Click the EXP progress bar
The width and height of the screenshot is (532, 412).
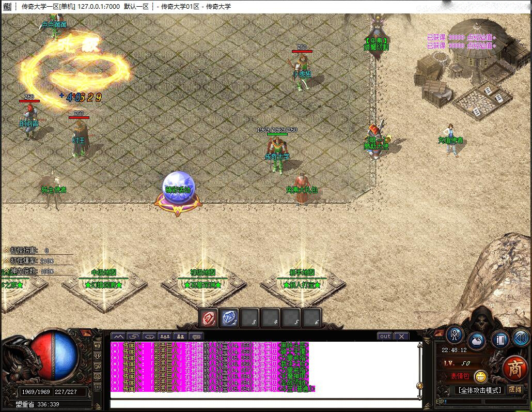coord(485,402)
